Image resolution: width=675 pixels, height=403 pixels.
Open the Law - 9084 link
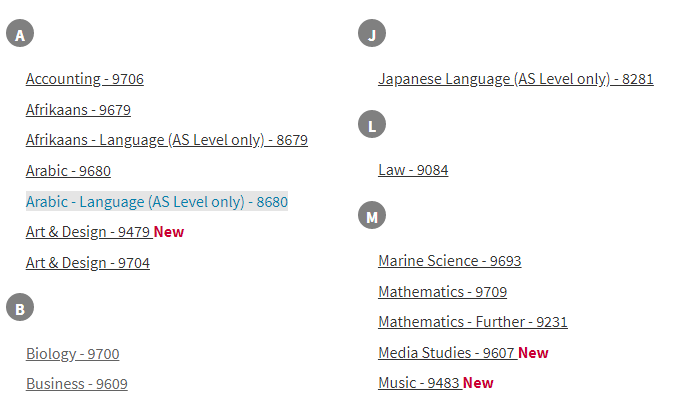(413, 170)
